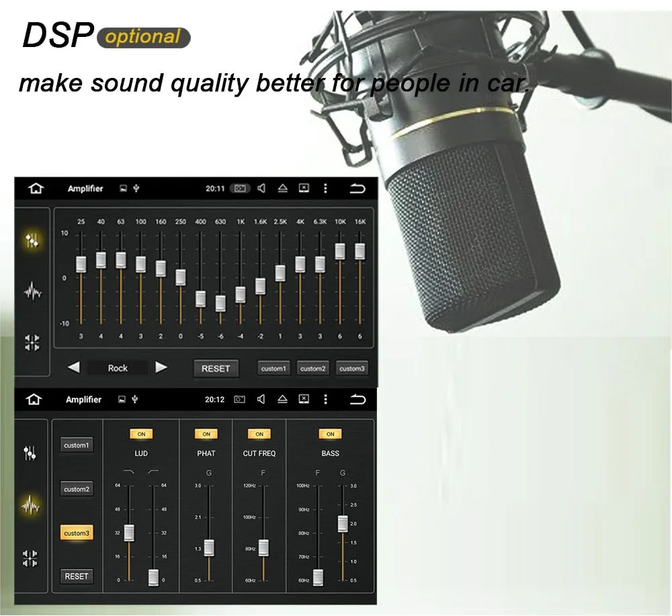Click the 16K equalizer slider handle

pyautogui.click(x=360, y=251)
